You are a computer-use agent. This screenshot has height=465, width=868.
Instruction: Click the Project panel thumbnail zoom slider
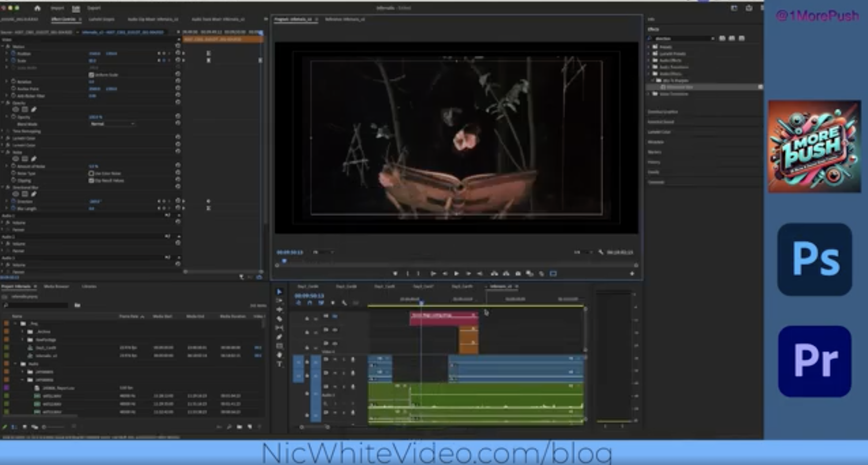54,427
